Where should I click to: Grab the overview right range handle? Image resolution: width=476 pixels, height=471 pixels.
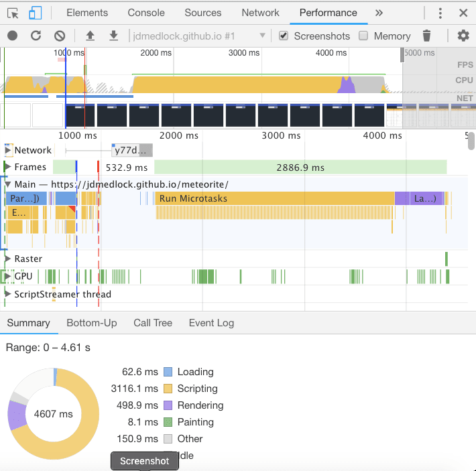(x=402, y=55)
